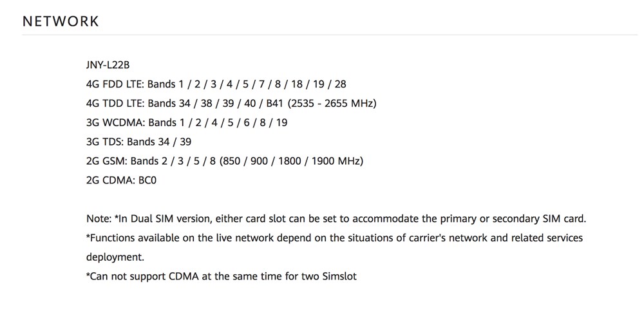Click the 3G TDS label
This screenshot has width=644, height=318.
click(x=104, y=142)
